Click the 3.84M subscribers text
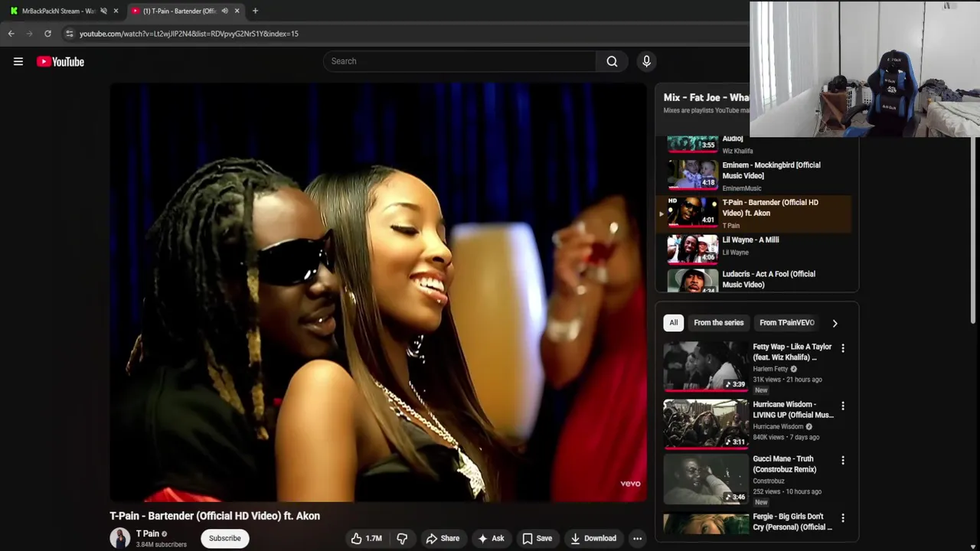This screenshot has height=551, width=980. [x=162, y=545]
